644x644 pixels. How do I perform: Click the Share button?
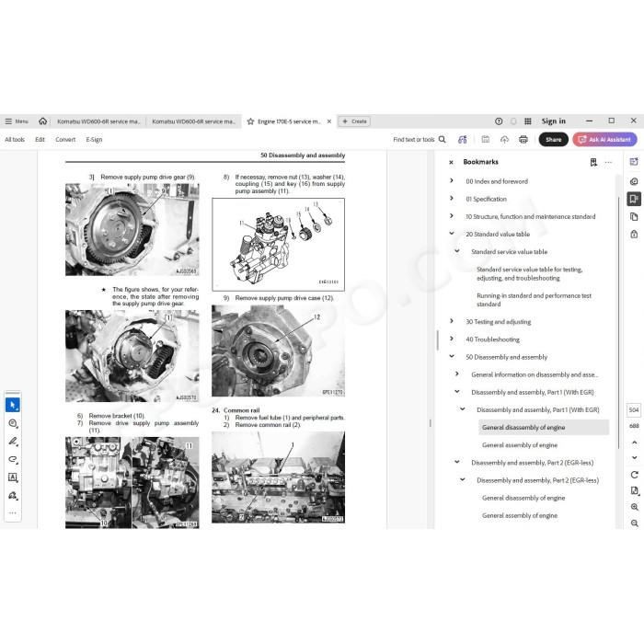[553, 140]
